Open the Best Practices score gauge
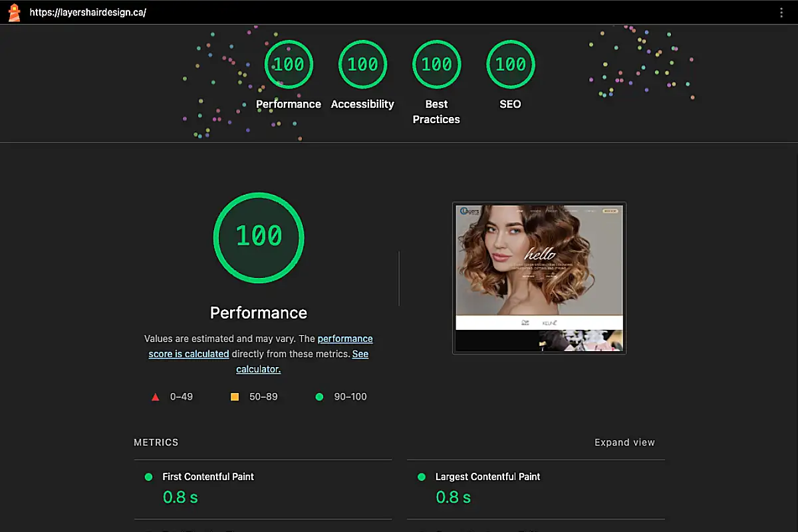Screen dimensions: 798x532 (x=436, y=64)
